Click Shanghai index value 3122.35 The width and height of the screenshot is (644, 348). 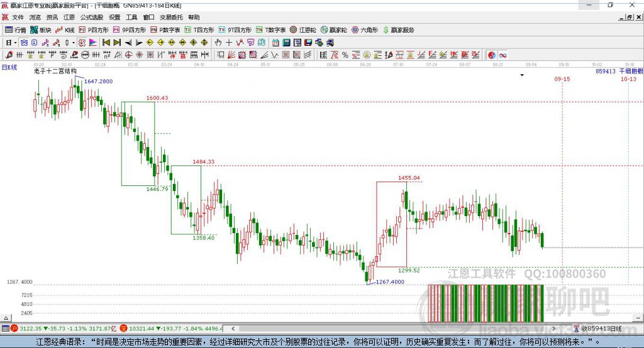31,329
